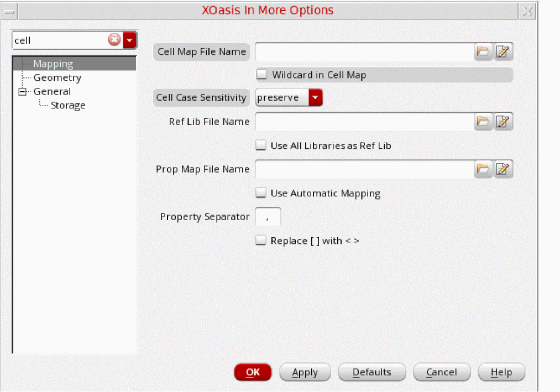Enable Use Automatic Mapping checkbox

261,193
